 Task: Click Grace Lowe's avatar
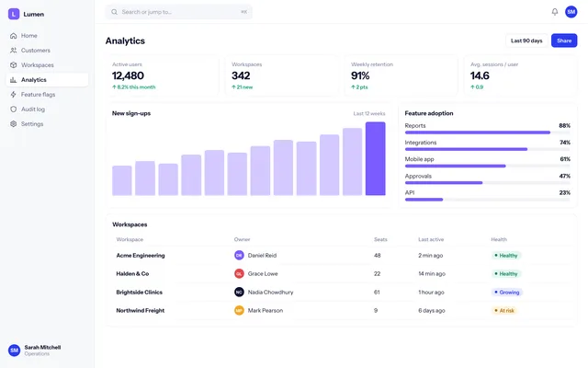239,274
